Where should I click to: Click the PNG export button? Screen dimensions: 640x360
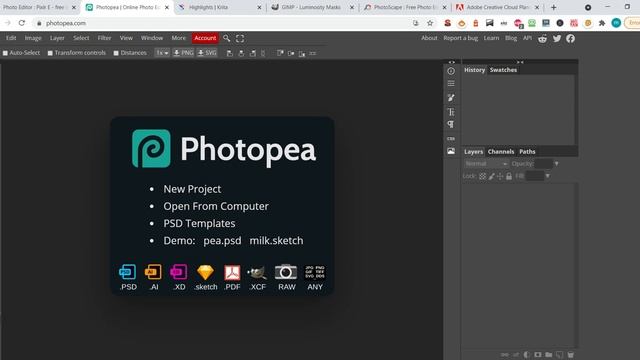(183, 53)
